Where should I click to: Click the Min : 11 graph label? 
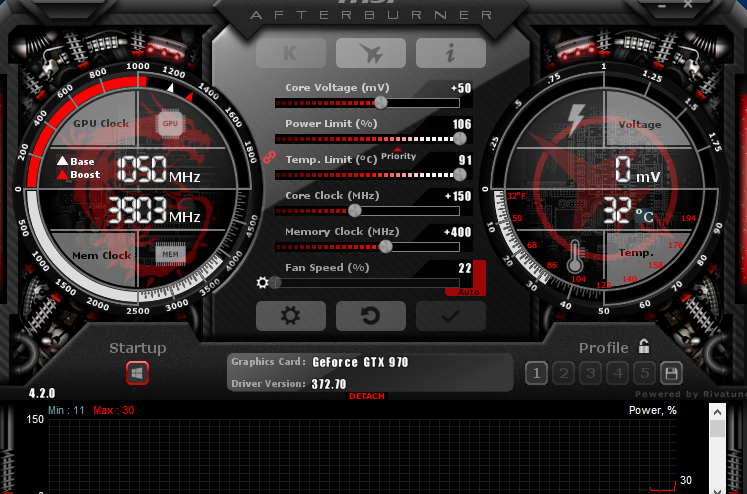click(x=66, y=411)
